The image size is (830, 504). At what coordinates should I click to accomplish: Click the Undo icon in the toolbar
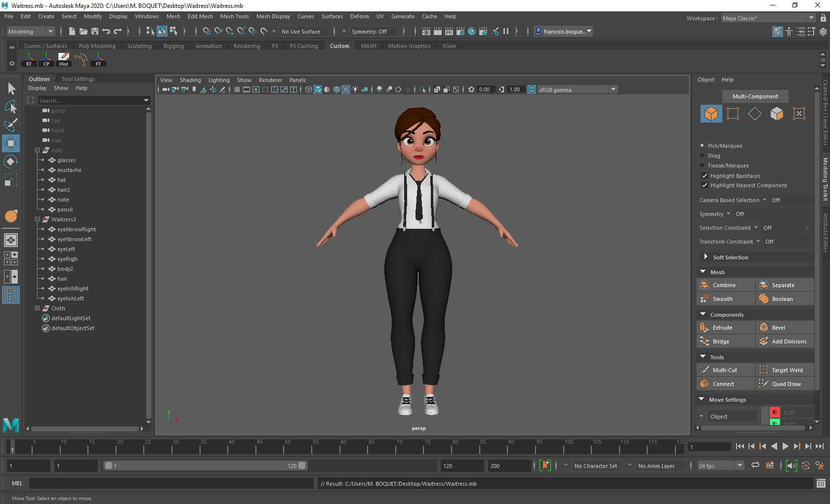105,31
